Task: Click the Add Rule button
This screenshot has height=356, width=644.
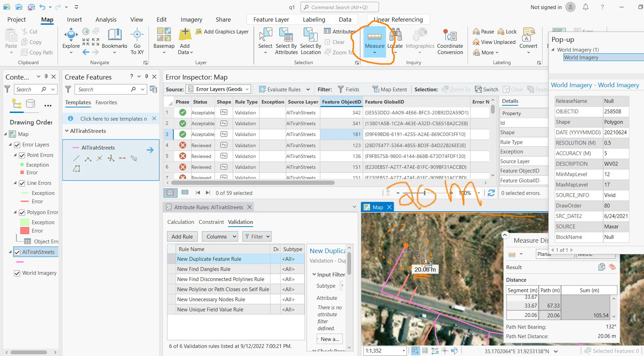Action: click(182, 236)
